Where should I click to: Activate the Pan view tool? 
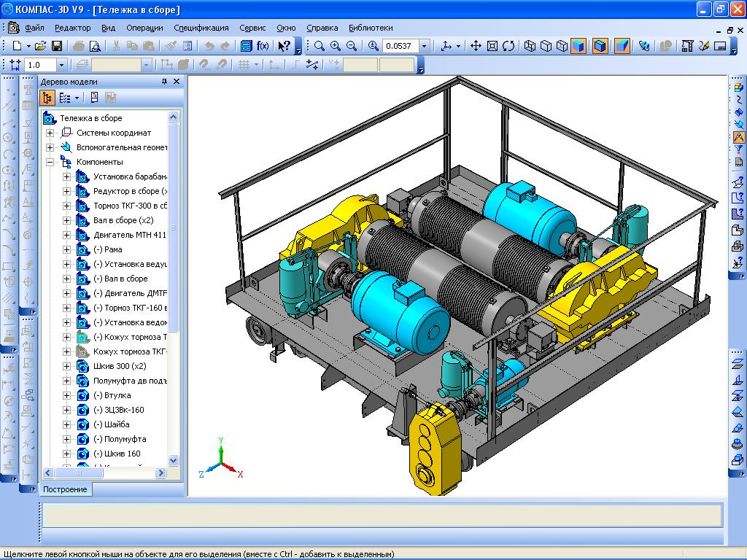[476, 46]
